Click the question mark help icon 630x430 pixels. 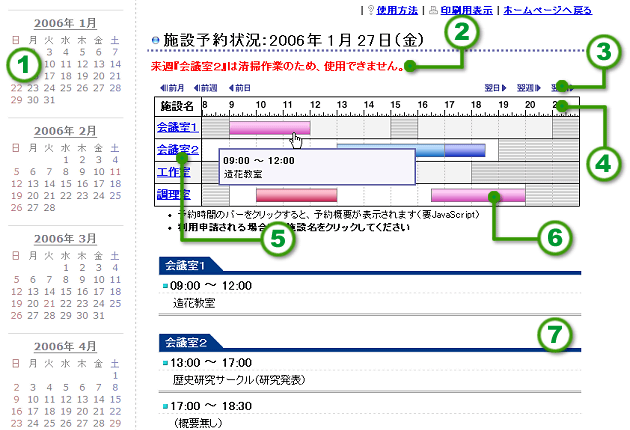point(372,9)
